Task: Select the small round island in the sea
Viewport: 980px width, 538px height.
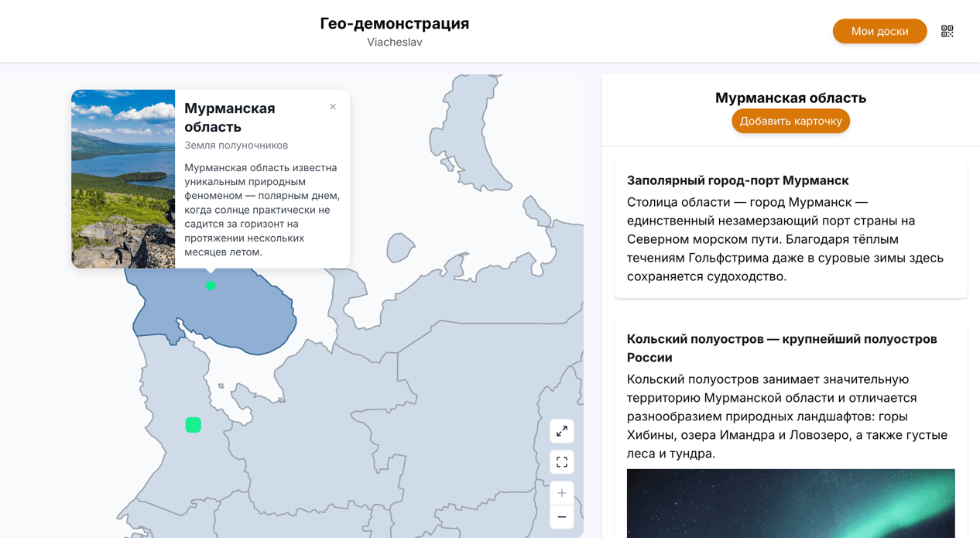Action: 399,248
